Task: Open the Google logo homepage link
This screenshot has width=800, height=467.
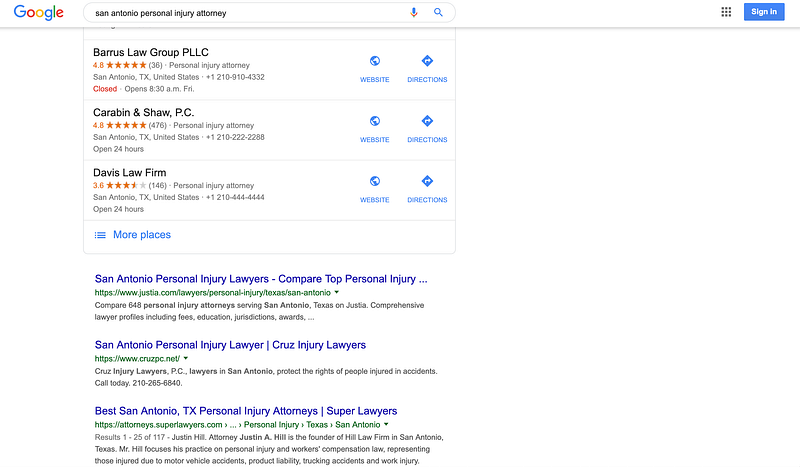Action: (x=39, y=12)
